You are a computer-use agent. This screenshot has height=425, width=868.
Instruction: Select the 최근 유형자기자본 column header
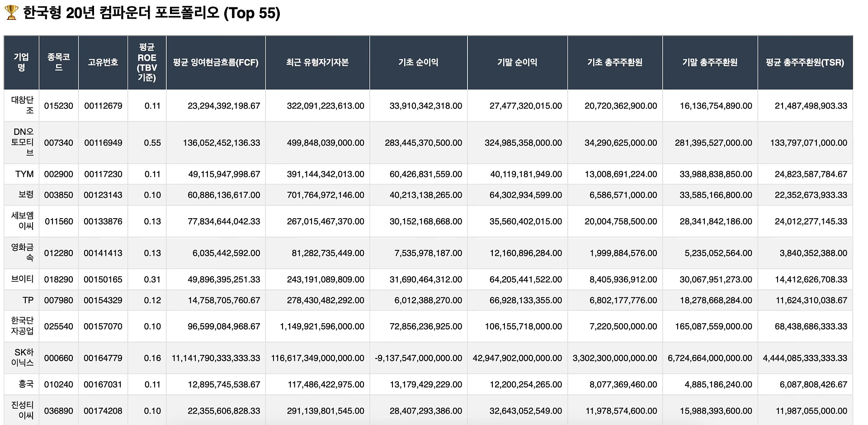(x=317, y=62)
